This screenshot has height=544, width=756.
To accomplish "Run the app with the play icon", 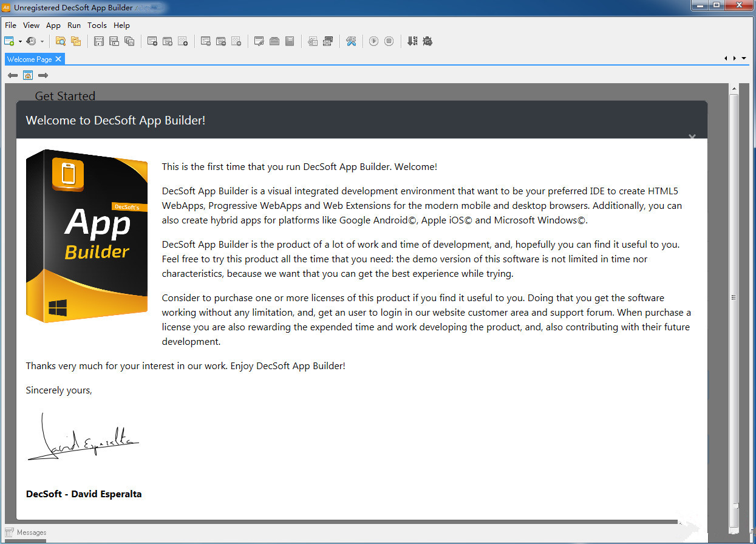I will click(374, 41).
